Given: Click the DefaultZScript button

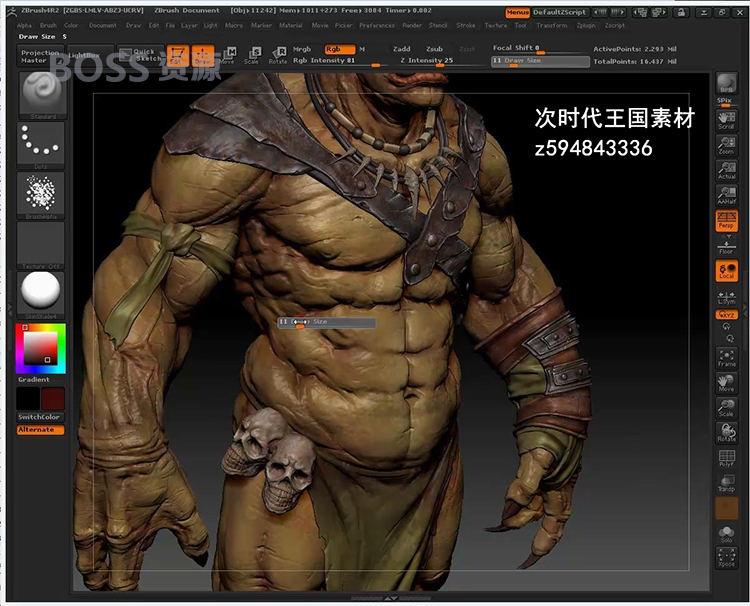Looking at the screenshot, I should [560, 12].
